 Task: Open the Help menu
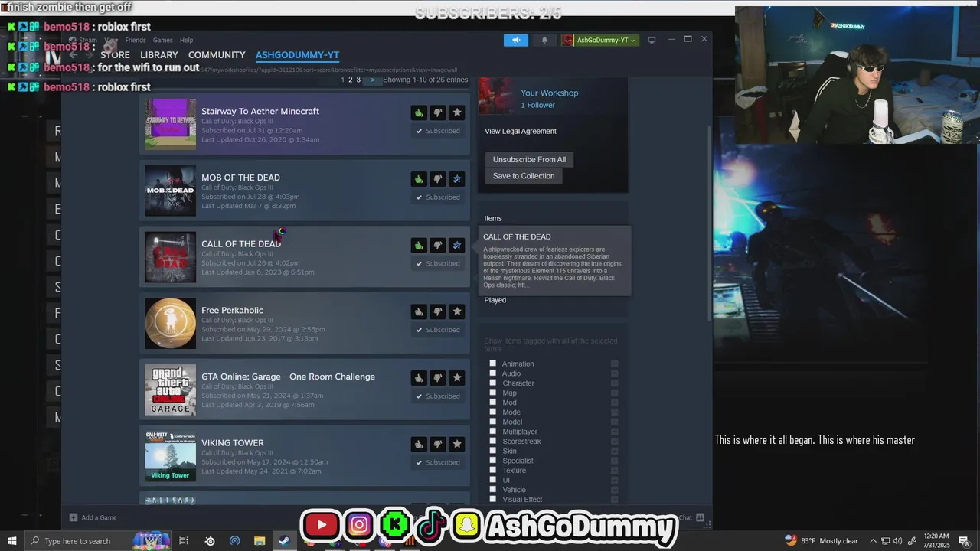186,40
